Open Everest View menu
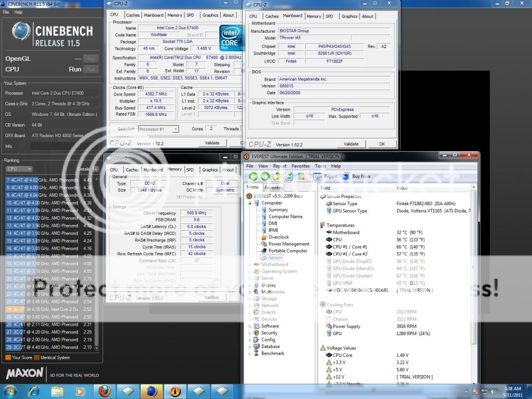 (x=263, y=166)
